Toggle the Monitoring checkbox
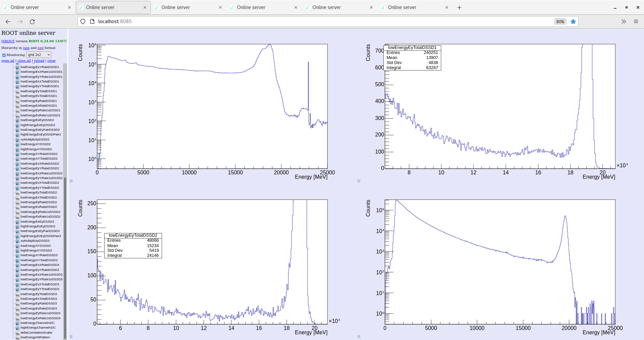The height and width of the screenshot is (340, 644). point(4,55)
